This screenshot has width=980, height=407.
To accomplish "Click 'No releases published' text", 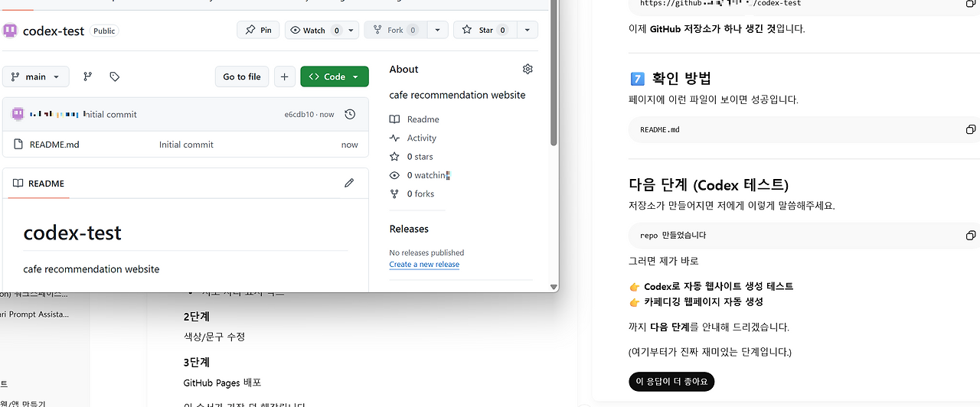I will coord(426,252).
